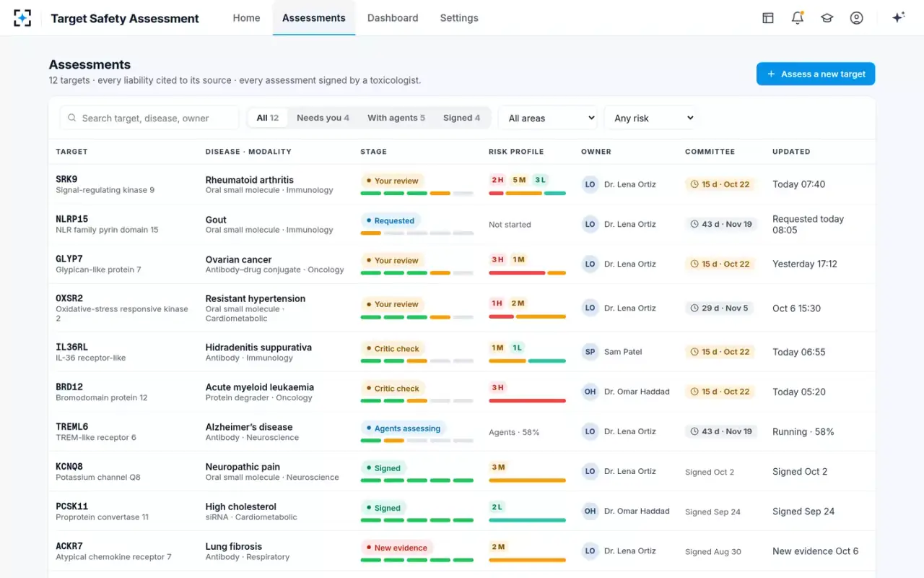Open the Any risk dropdown
Viewport: 924px width, 578px height.
tap(650, 118)
